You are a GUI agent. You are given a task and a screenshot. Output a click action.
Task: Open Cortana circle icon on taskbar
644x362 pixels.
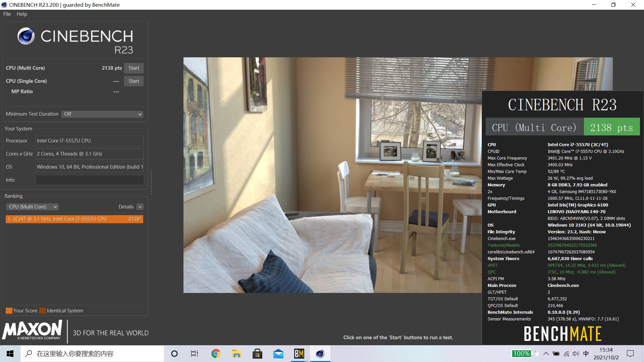[174, 354]
